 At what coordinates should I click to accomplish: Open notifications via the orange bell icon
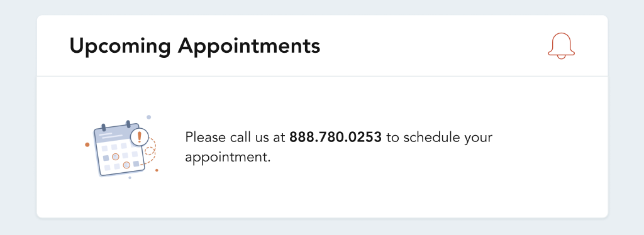(561, 45)
